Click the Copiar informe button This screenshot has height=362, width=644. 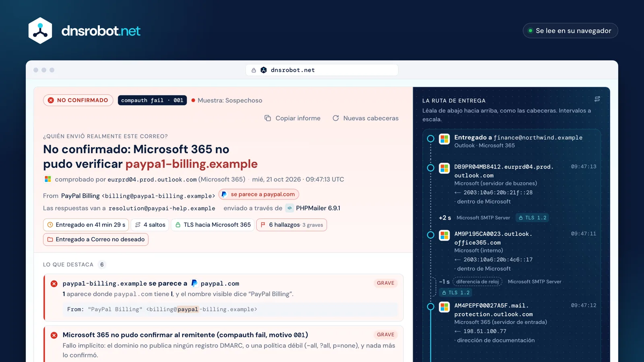pos(293,118)
